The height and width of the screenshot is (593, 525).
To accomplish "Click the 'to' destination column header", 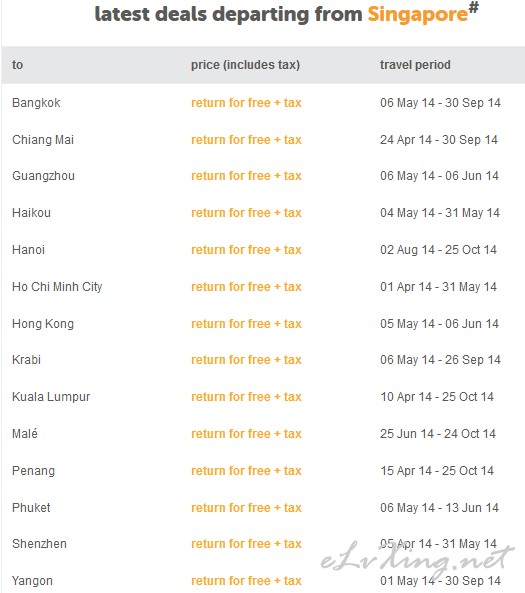I will click(17, 65).
